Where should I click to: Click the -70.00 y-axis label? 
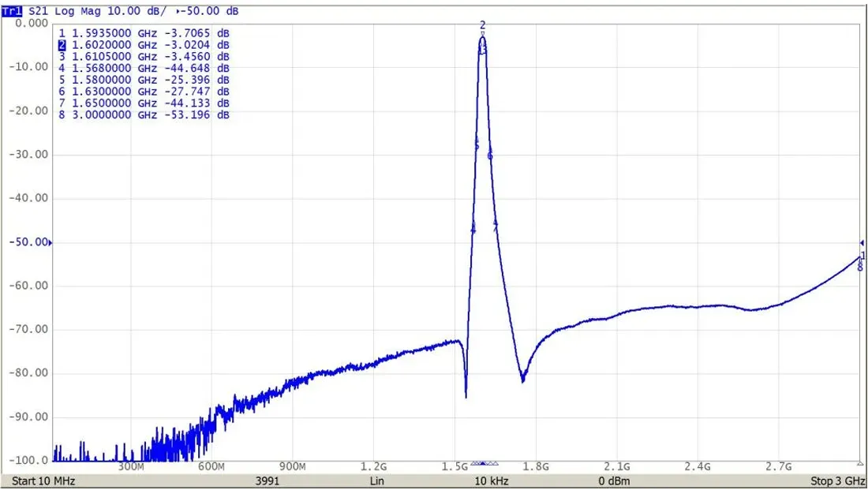pyautogui.click(x=28, y=330)
